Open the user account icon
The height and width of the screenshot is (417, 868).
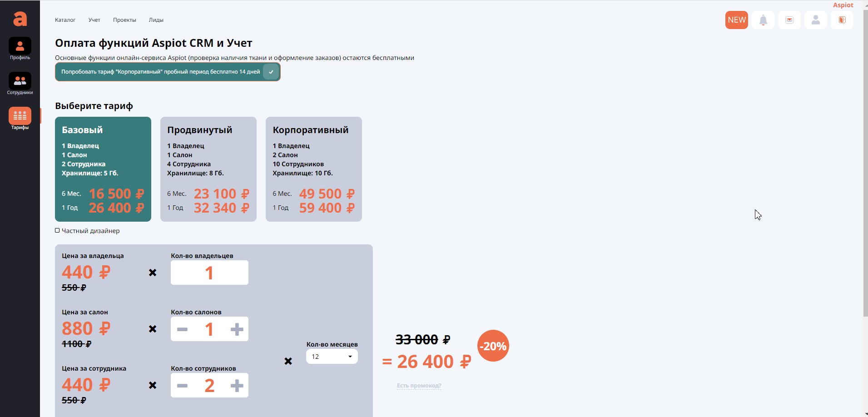click(x=816, y=20)
